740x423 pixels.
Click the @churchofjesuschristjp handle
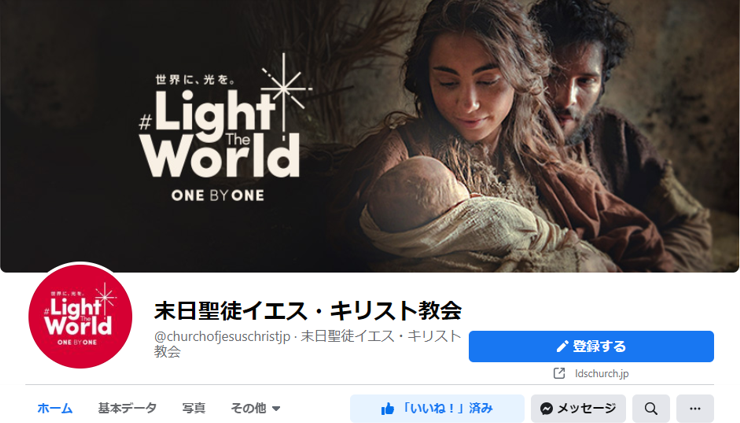[222, 337]
